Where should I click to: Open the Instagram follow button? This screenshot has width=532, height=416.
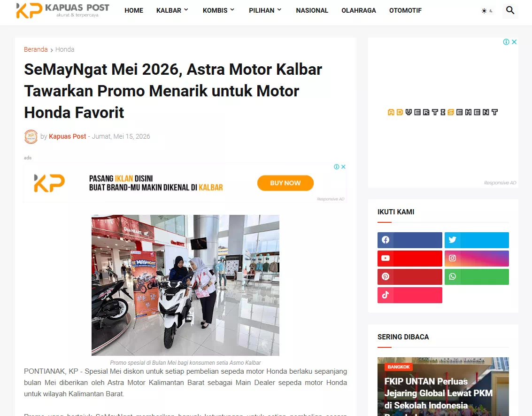point(476,259)
